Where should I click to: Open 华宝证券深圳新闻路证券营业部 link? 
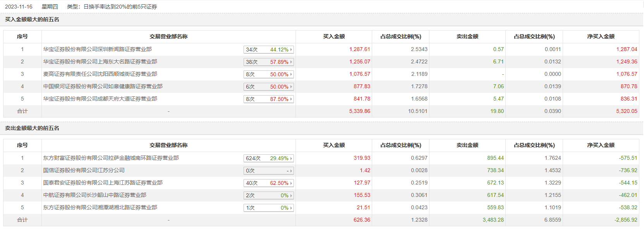point(97,49)
